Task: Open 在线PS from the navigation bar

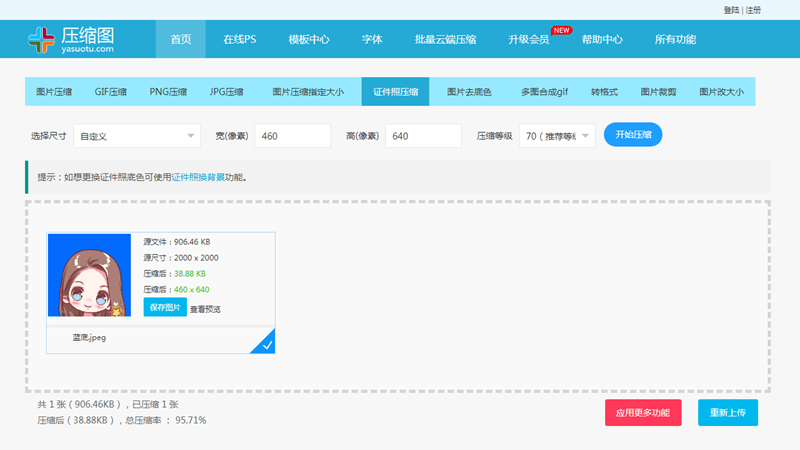Action: [x=240, y=39]
